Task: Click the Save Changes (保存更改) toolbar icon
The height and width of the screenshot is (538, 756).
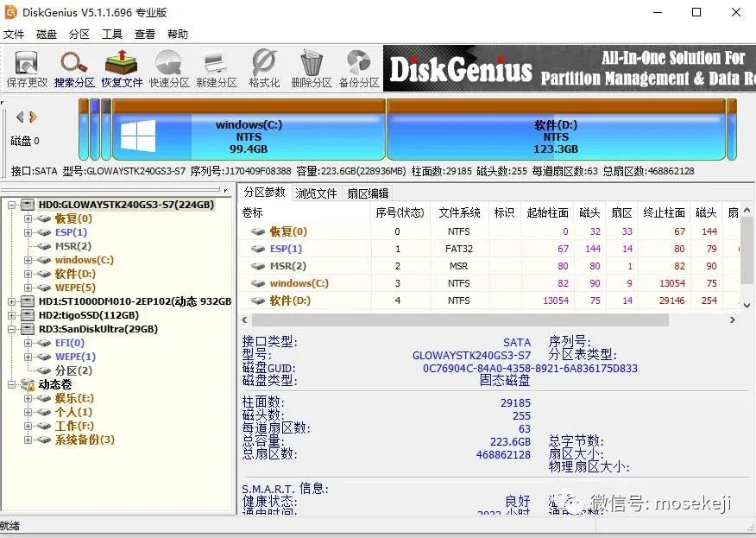Action: point(27,68)
